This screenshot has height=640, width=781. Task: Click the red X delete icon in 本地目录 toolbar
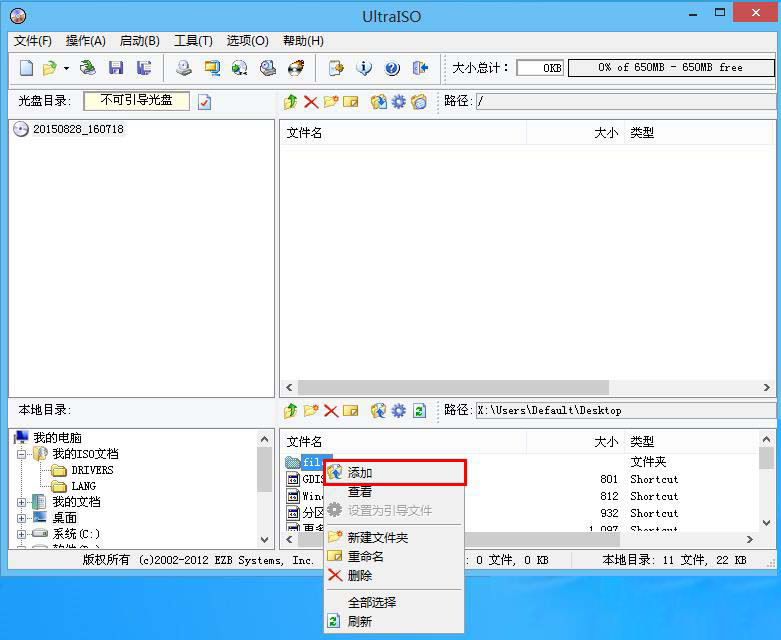tap(331, 411)
